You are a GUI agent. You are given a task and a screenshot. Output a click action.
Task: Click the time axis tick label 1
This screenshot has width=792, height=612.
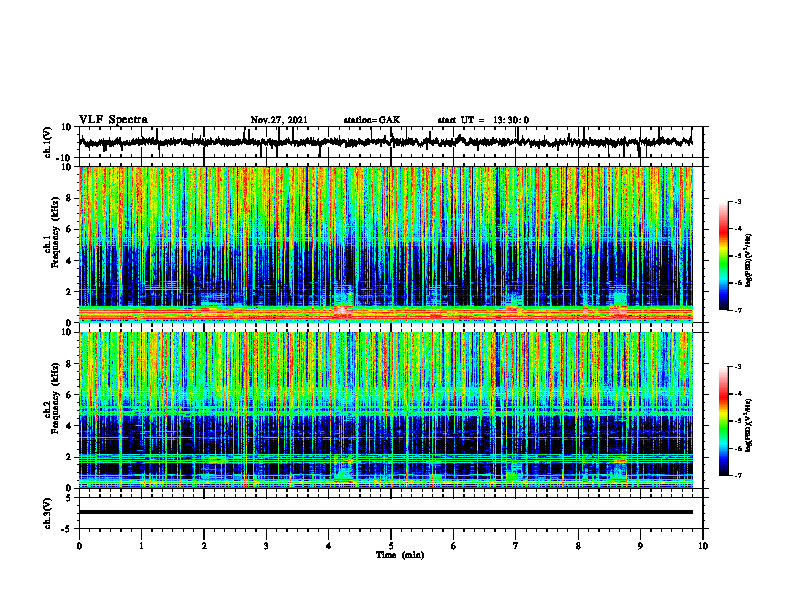pos(141,546)
